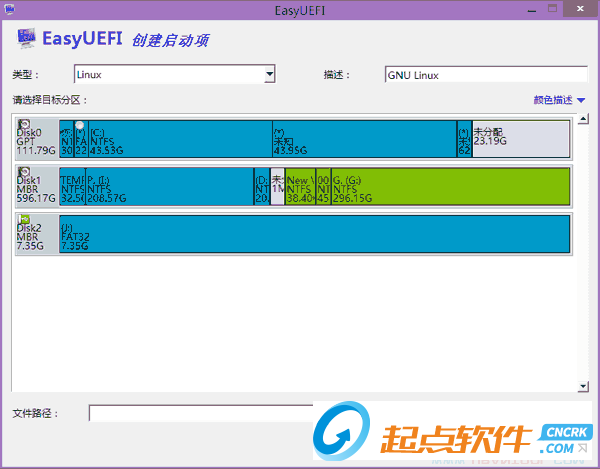600x469 pixels.
Task: Click the scrollbar down arrow
Action: pos(583,386)
